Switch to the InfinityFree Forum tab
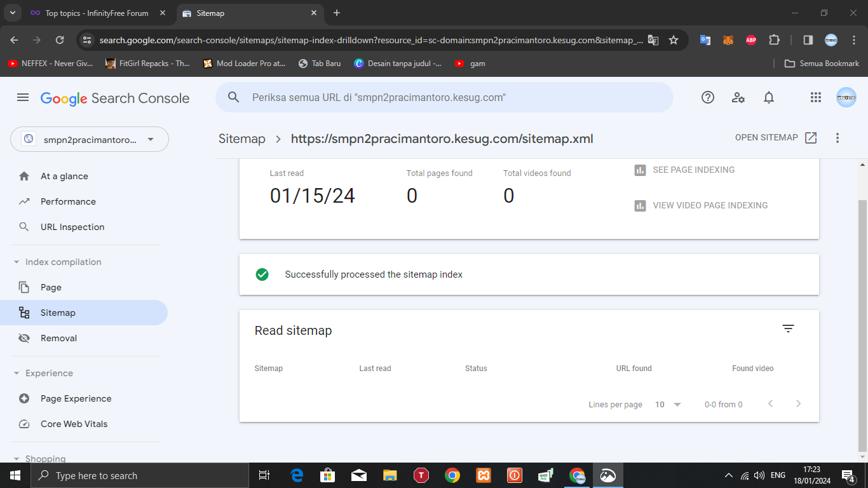 coord(97,13)
